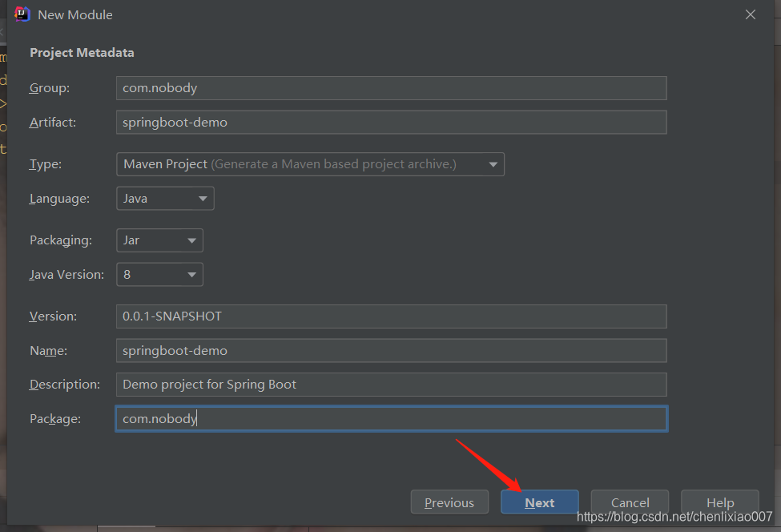This screenshot has width=781, height=532.
Task: Focus the Package input field
Action: pyautogui.click(x=391, y=419)
